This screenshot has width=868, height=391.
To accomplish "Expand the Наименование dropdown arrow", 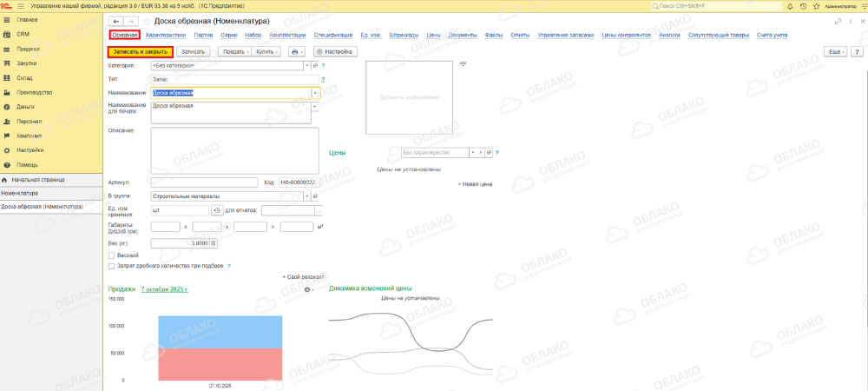I will coord(315,93).
